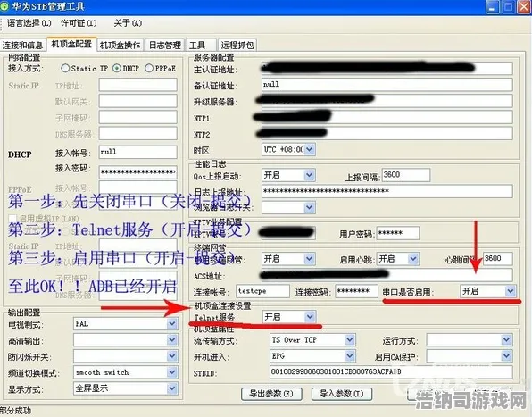
Task: Click the STBID field
Action: (391, 372)
